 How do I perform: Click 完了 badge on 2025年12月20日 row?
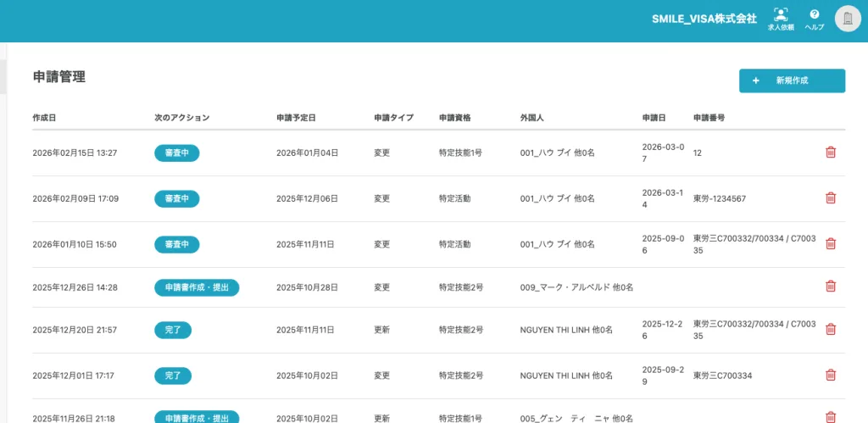click(x=173, y=330)
